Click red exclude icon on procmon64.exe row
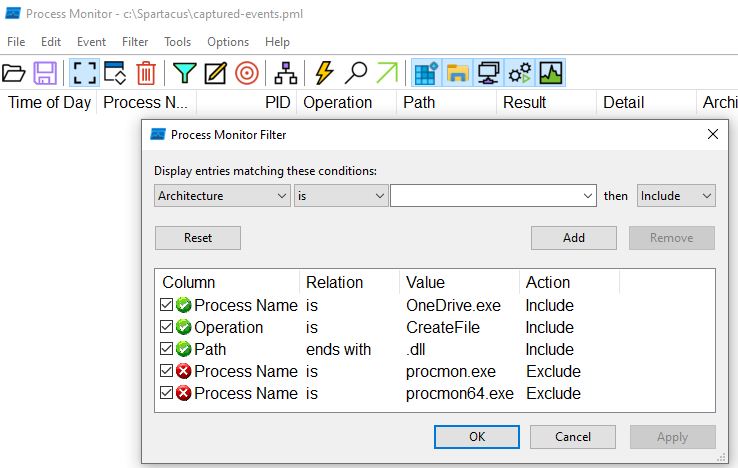 point(184,393)
